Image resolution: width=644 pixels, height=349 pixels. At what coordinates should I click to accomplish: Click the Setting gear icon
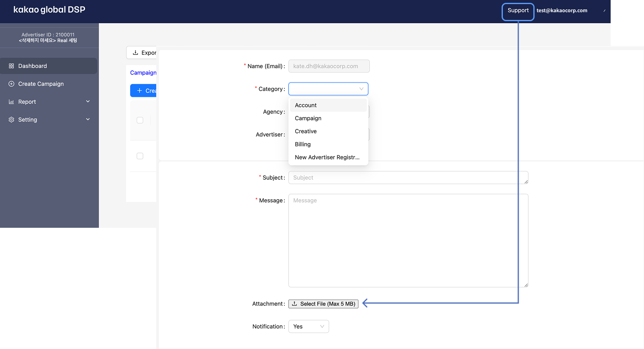(11, 120)
